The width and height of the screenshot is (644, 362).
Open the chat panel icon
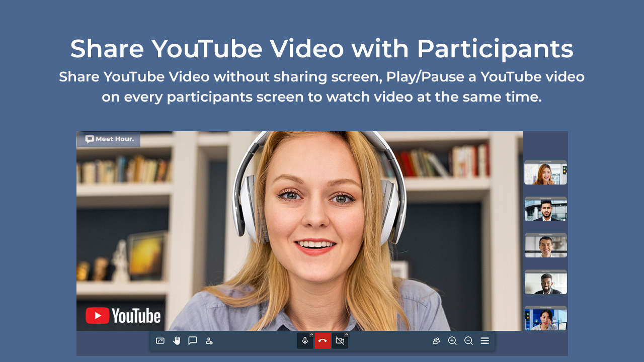(x=193, y=341)
